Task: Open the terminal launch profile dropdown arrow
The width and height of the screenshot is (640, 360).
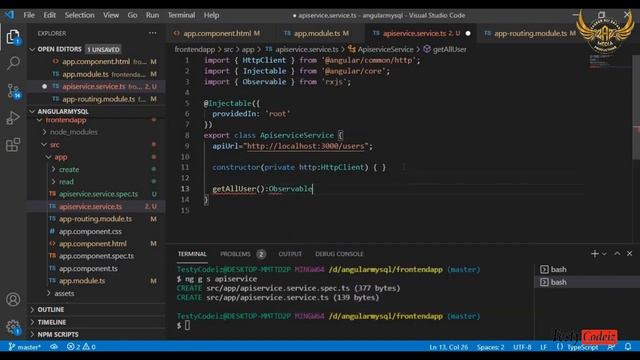Action: pyautogui.click(x=604, y=253)
